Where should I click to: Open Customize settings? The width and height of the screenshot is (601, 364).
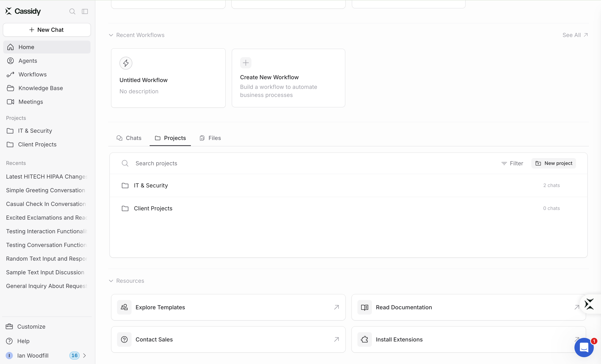47,326
